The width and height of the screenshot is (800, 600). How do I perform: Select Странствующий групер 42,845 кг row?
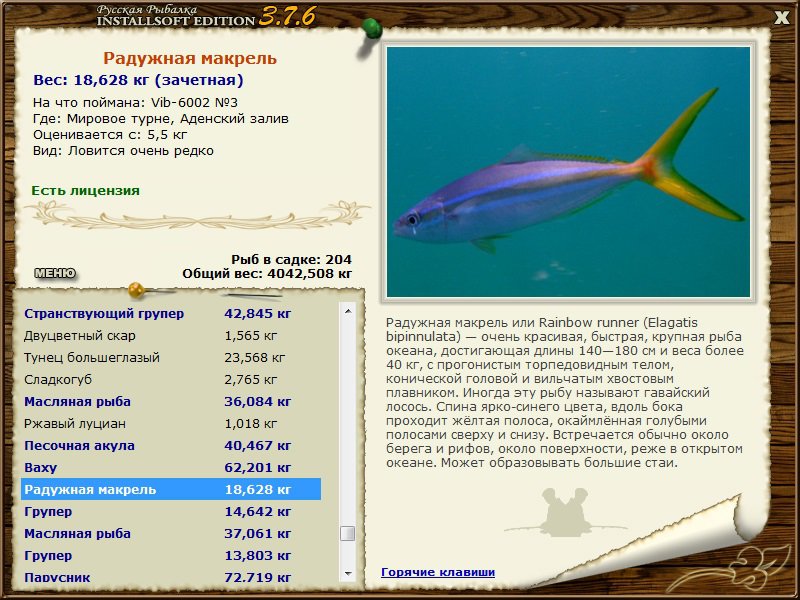(x=171, y=314)
